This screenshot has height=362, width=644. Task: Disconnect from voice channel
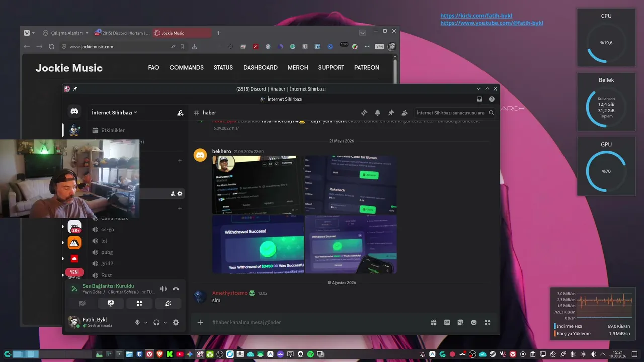coord(176,289)
